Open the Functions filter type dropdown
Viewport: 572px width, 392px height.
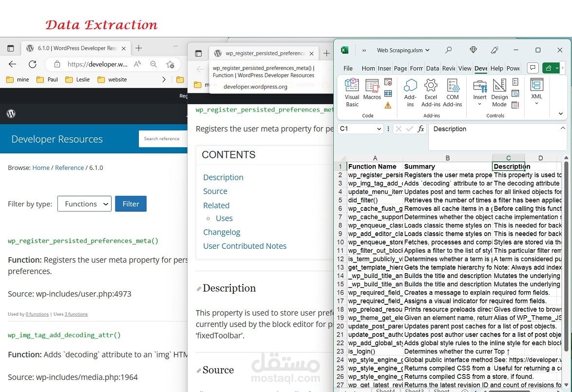pos(84,204)
